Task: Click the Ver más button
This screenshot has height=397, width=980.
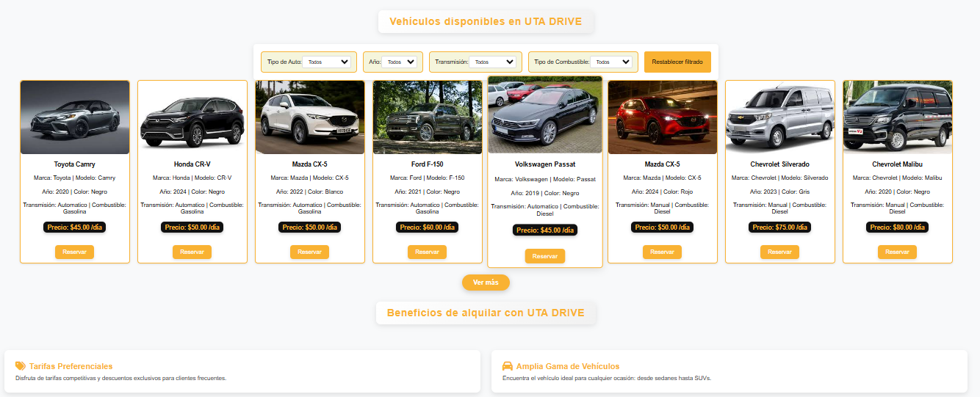Action: pyautogui.click(x=486, y=283)
